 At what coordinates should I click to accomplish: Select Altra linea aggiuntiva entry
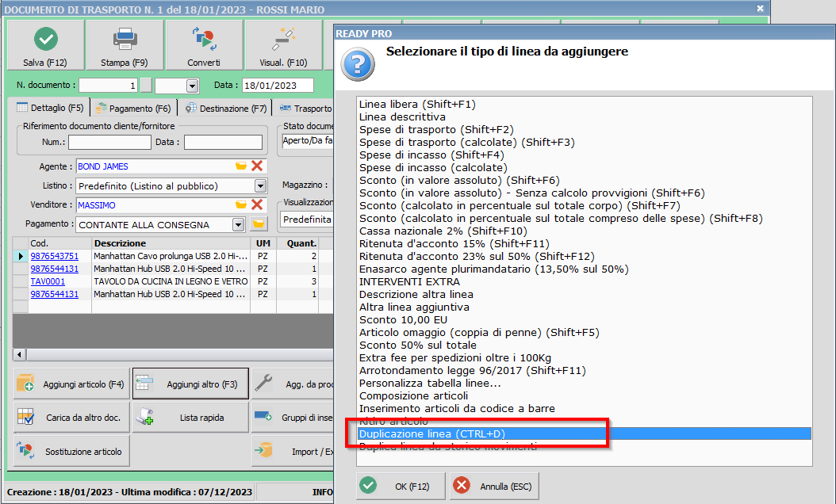(414, 307)
